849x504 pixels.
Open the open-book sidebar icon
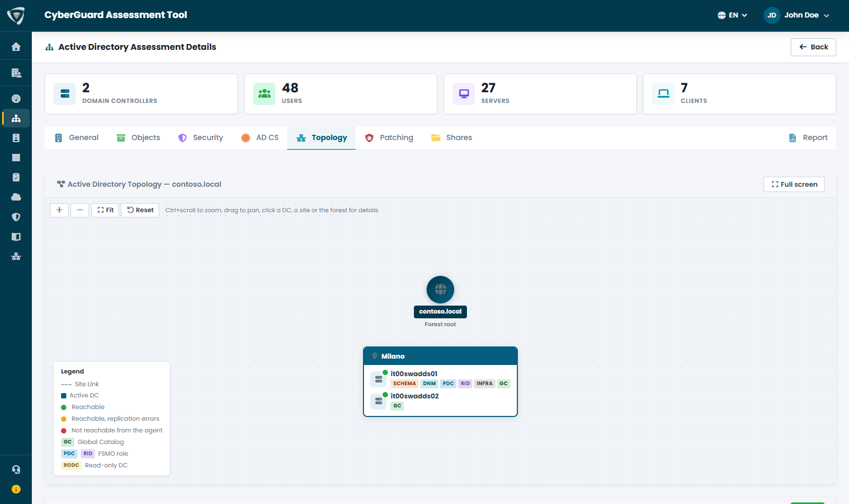pos(16,237)
